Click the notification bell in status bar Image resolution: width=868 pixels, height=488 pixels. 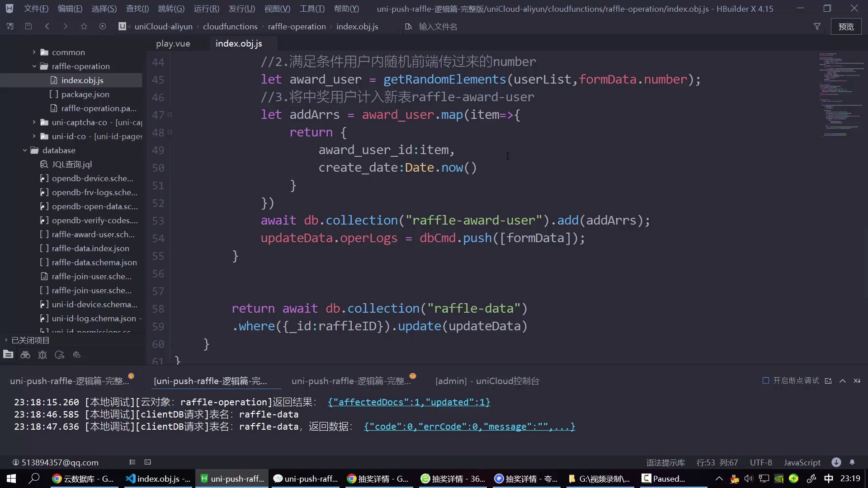click(852, 462)
